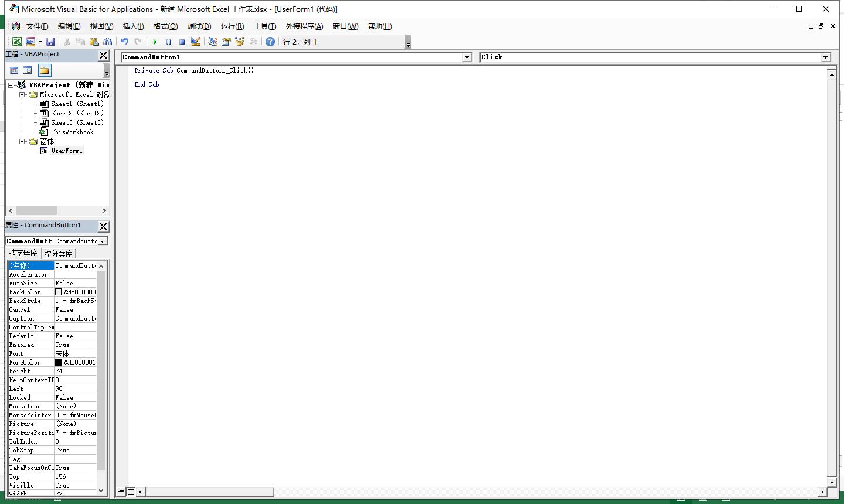
Task: Open toolbar options overflow arrow
Action: (x=408, y=42)
